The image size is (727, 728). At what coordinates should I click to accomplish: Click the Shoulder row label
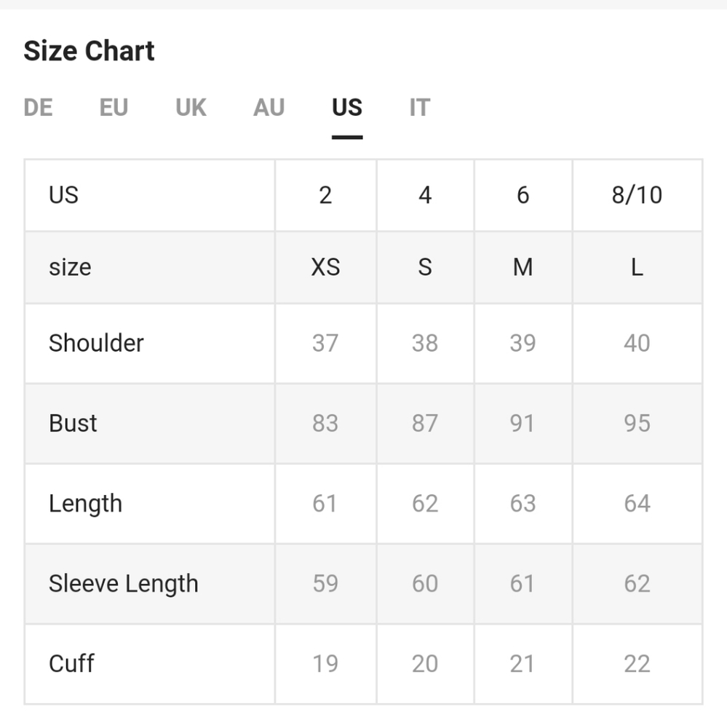coord(96,343)
